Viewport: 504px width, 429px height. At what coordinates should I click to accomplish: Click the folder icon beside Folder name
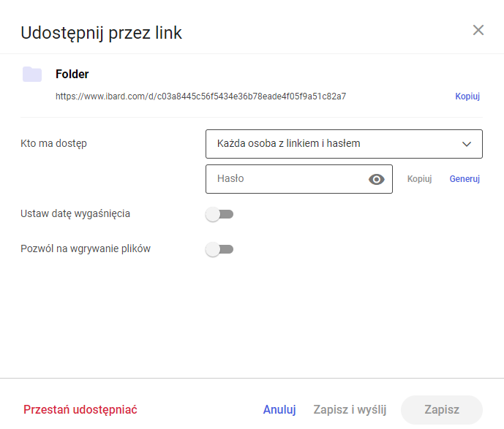point(32,74)
